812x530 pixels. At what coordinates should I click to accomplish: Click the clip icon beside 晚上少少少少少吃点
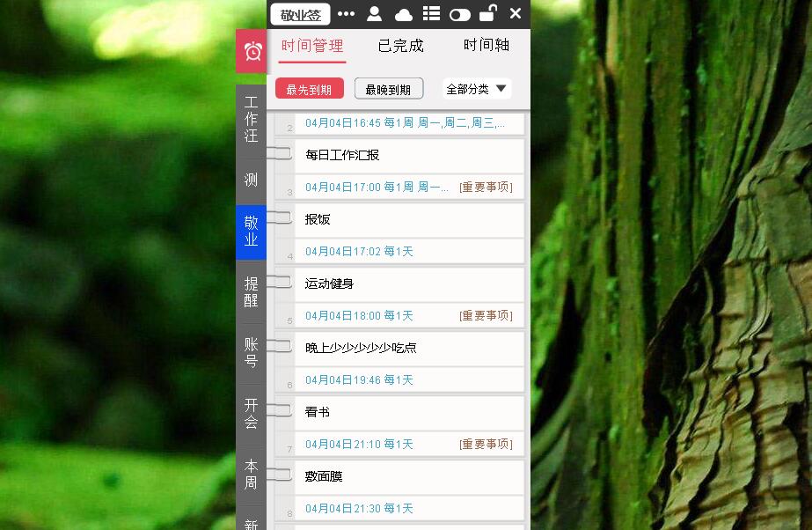(x=279, y=346)
